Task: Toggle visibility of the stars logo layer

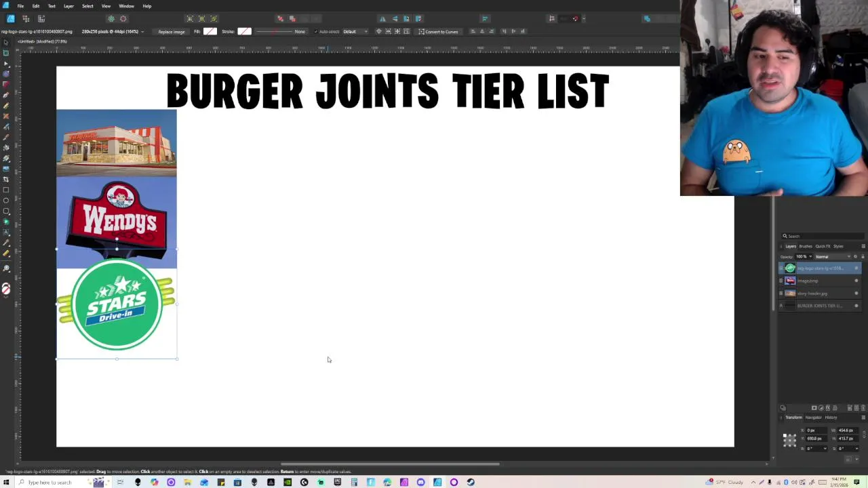Action: (x=856, y=268)
